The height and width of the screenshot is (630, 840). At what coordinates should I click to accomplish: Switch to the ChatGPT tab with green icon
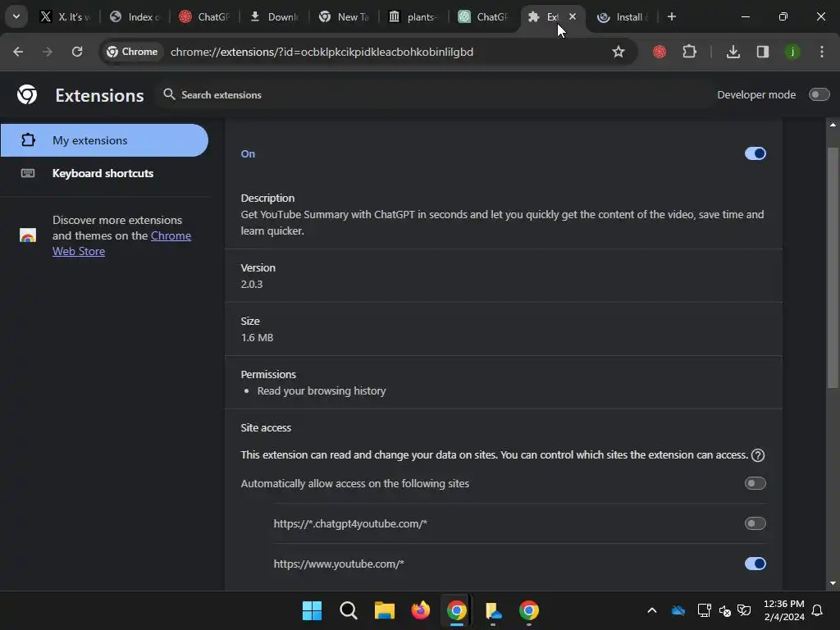click(x=483, y=16)
